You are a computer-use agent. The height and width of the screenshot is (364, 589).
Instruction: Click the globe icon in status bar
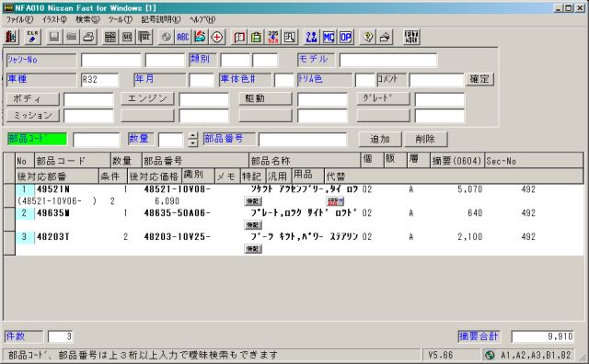pos(490,355)
